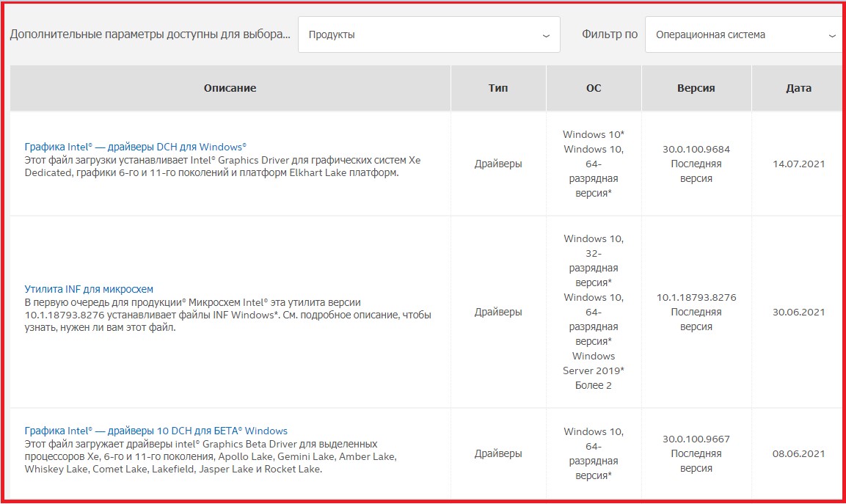This screenshot has height=504, width=846.
Task: Click date 14.07.2021
Action: pyautogui.click(x=798, y=164)
